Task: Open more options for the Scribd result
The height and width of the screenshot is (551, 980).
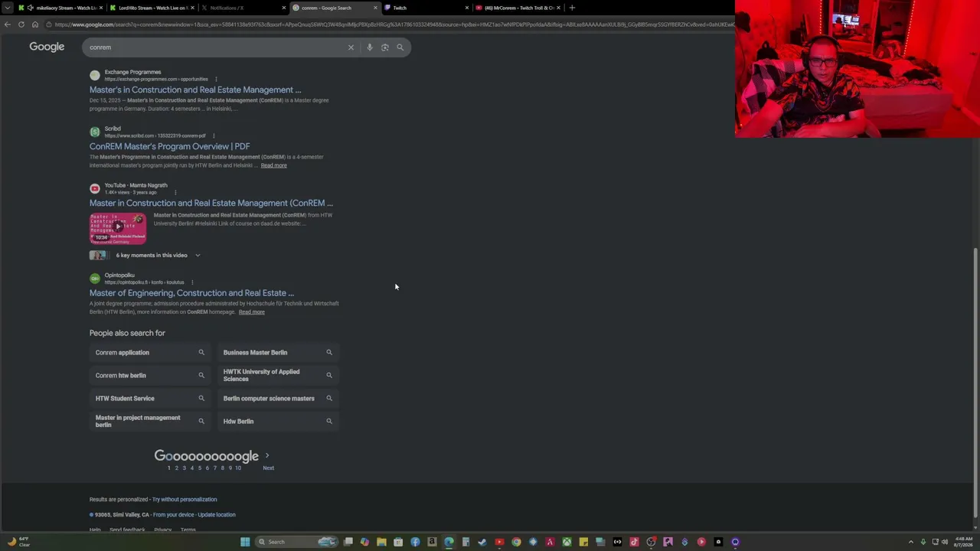Action: (214, 135)
